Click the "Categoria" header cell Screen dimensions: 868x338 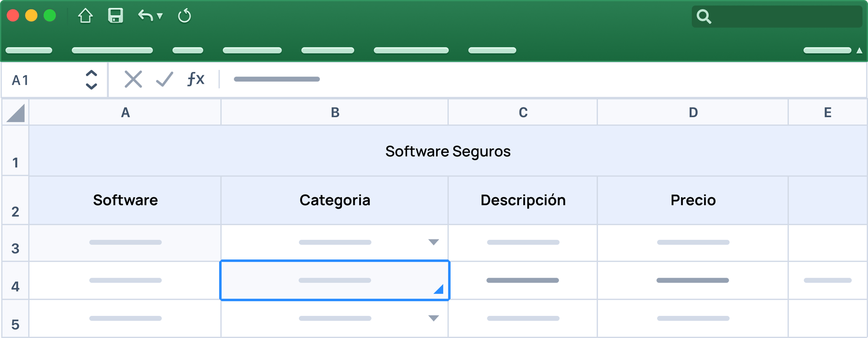335,200
